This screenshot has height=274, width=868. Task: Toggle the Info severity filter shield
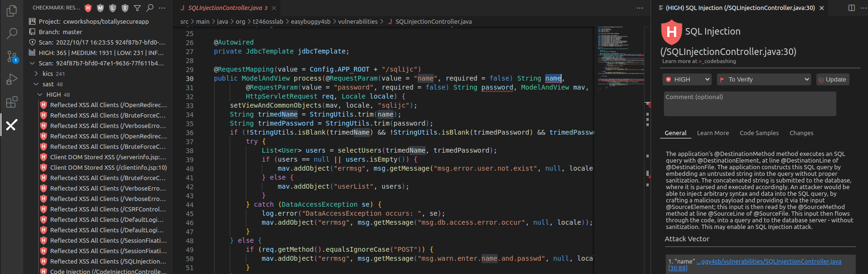point(125,8)
